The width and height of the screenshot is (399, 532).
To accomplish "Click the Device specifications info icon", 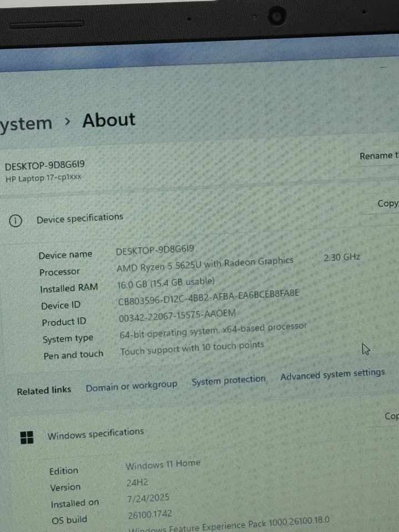I will click(x=16, y=221).
